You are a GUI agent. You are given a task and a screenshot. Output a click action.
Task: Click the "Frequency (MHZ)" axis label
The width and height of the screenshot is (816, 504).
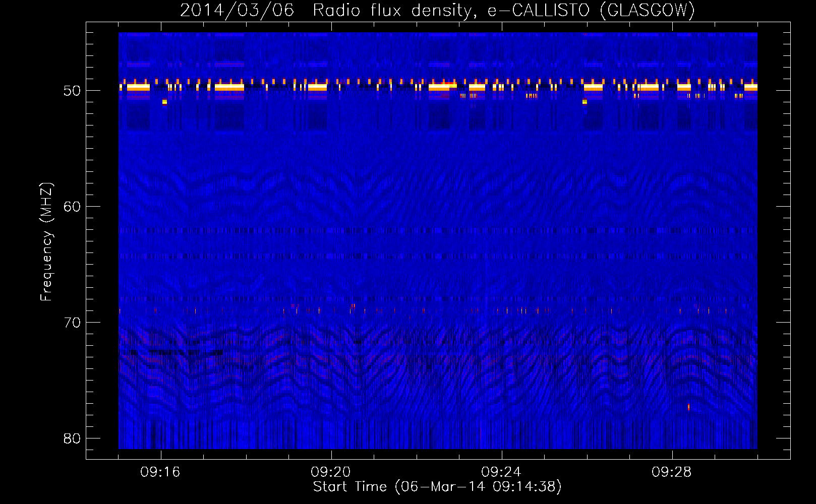click(x=46, y=242)
